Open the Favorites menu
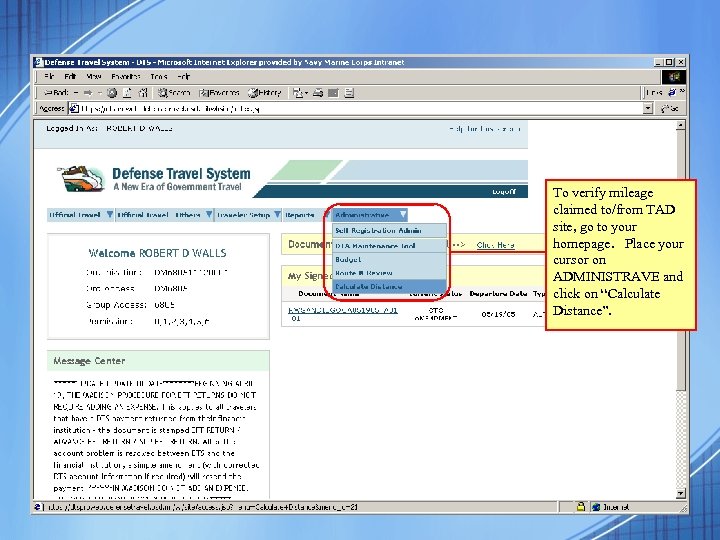The height and width of the screenshot is (540, 720). point(125,77)
